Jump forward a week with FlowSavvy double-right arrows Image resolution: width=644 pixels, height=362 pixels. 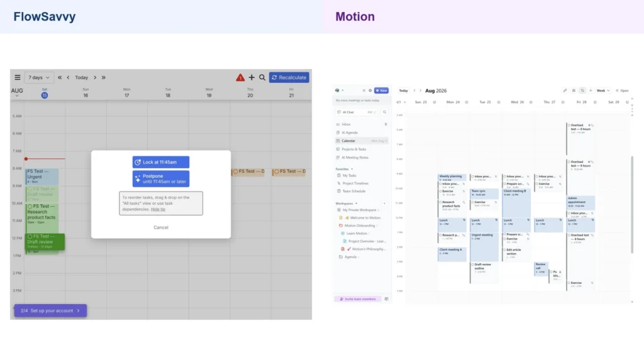point(104,77)
